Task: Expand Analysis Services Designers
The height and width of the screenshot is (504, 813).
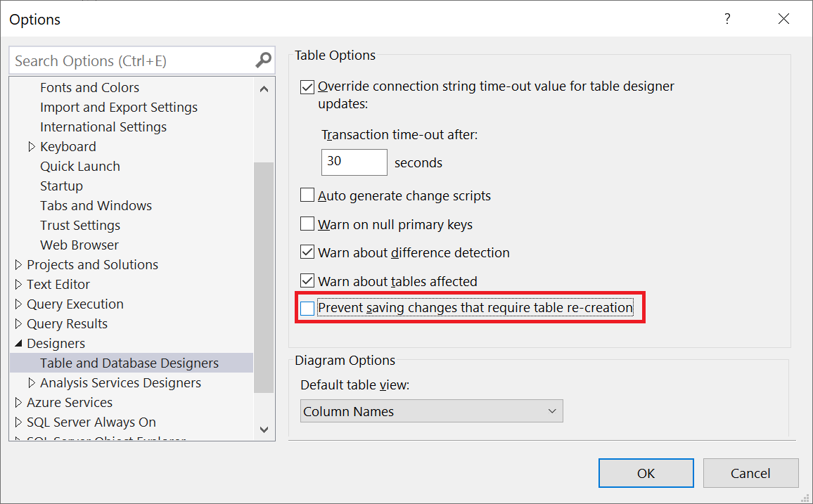Action: (31, 382)
